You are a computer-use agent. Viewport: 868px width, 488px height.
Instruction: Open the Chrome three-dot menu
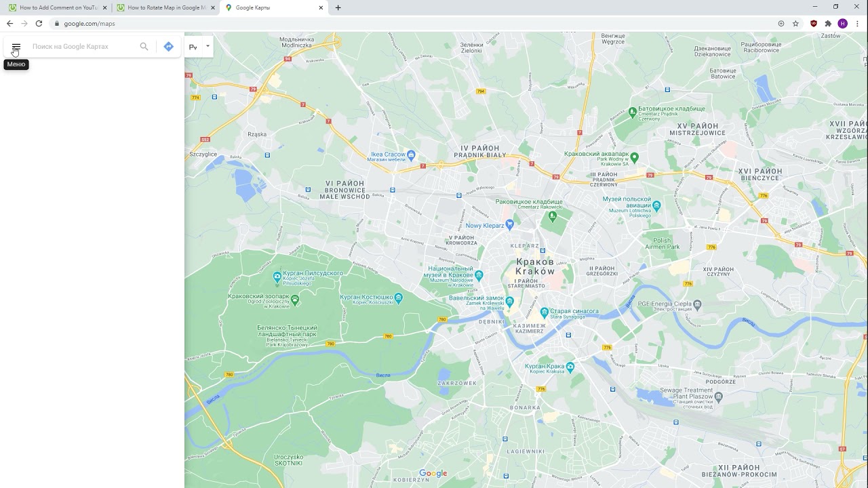coord(858,23)
